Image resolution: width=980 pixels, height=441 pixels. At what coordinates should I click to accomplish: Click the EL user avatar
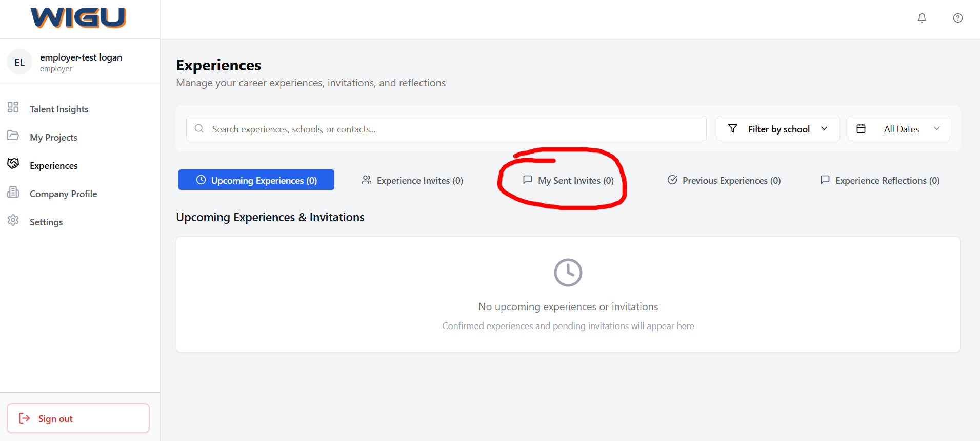coord(19,62)
